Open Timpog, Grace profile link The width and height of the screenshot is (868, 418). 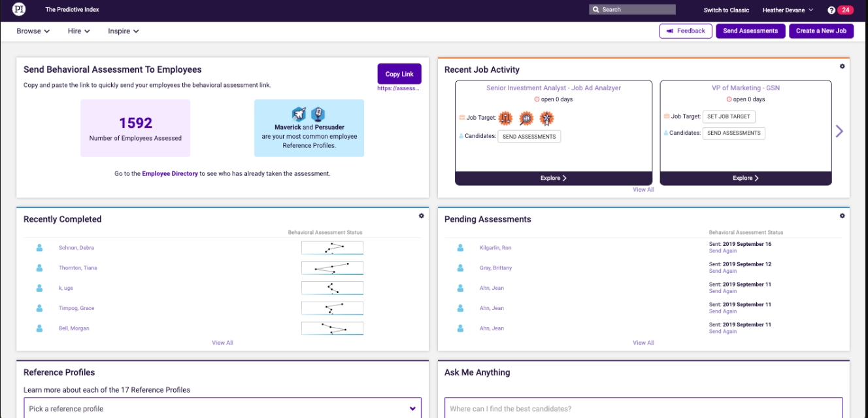coord(76,308)
